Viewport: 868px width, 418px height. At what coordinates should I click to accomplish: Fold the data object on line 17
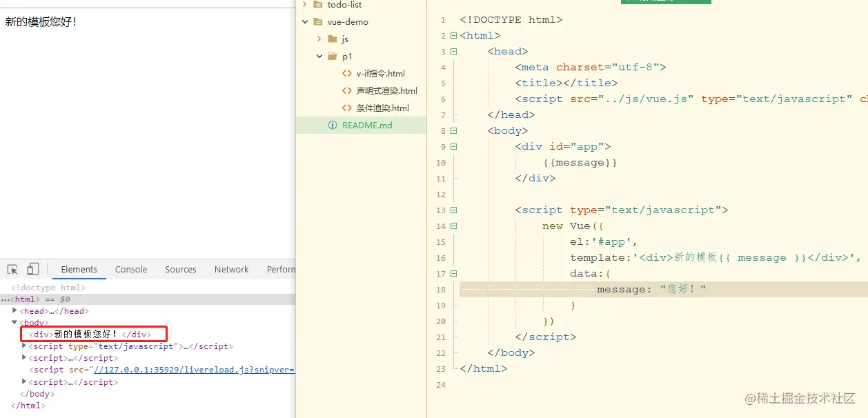pos(453,273)
